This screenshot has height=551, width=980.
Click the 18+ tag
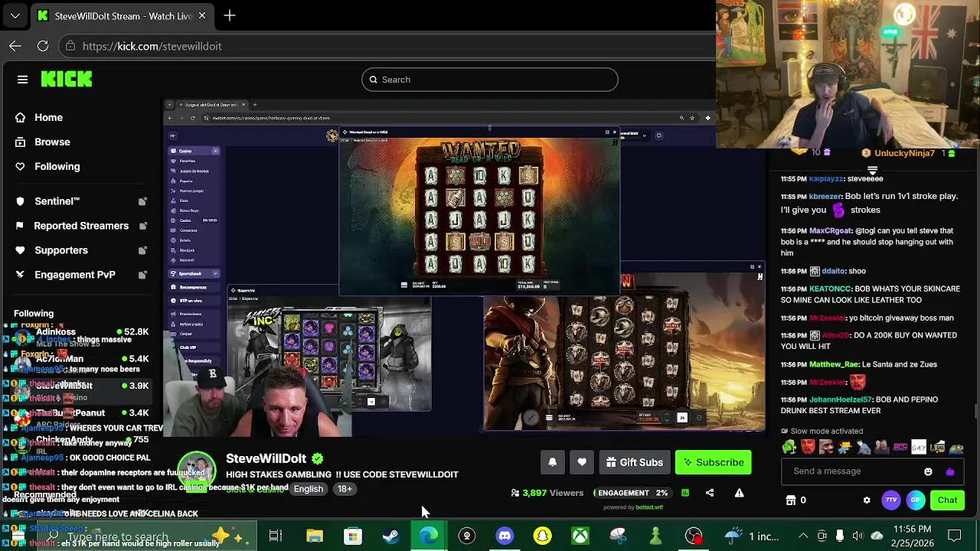click(345, 489)
